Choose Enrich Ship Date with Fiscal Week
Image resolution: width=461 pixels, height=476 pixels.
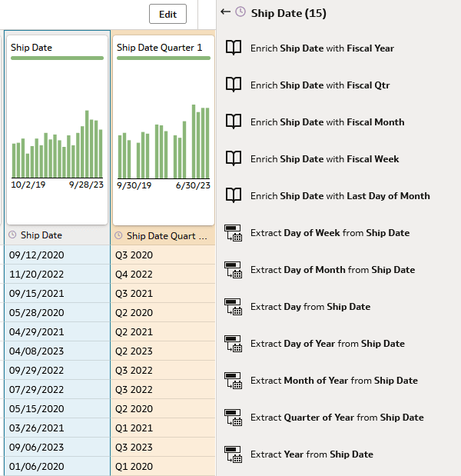tap(325, 159)
